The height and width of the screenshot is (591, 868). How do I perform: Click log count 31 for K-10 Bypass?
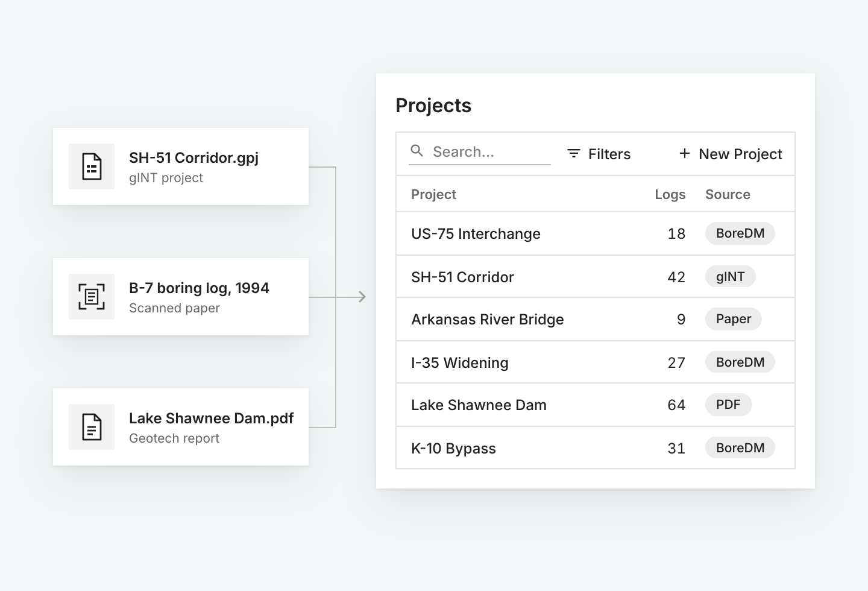[676, 449]
